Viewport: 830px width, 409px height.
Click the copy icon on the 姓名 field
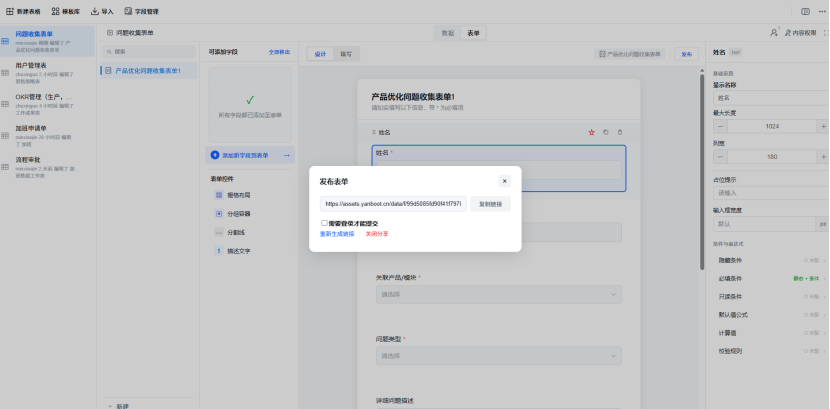(606, 132)
